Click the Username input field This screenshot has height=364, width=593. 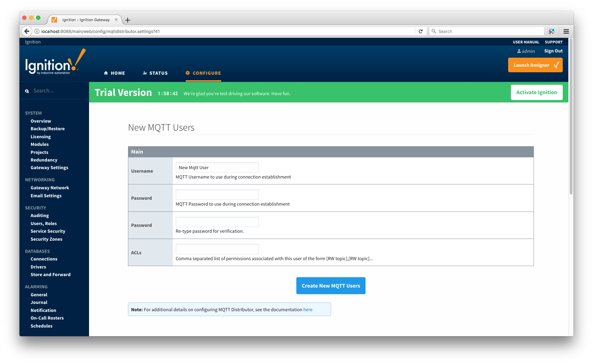[x=217, y=167]
